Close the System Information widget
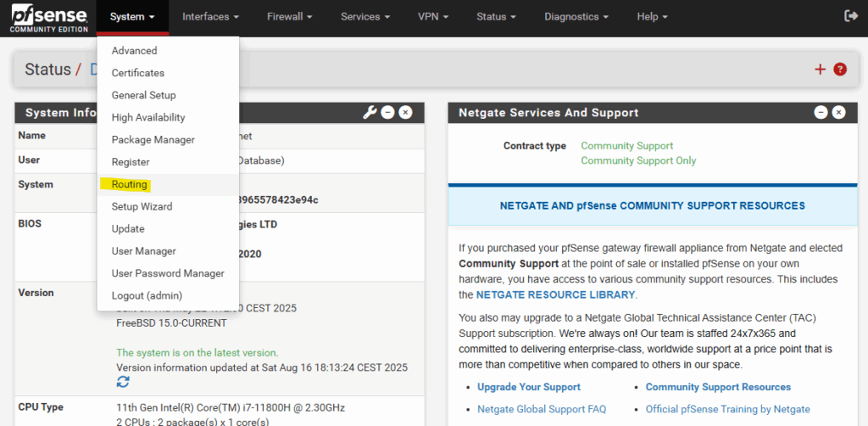This screenshot has height=426, width=868. (406, 113)
